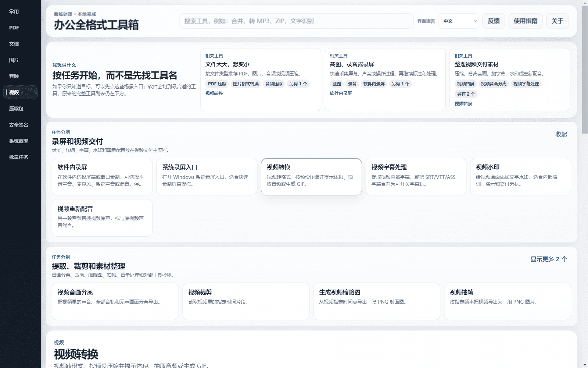Image resolution: width=588 pixels, height=368 pixels.
Task: Select the 视频转换 tool card
Action: (311, 177)
